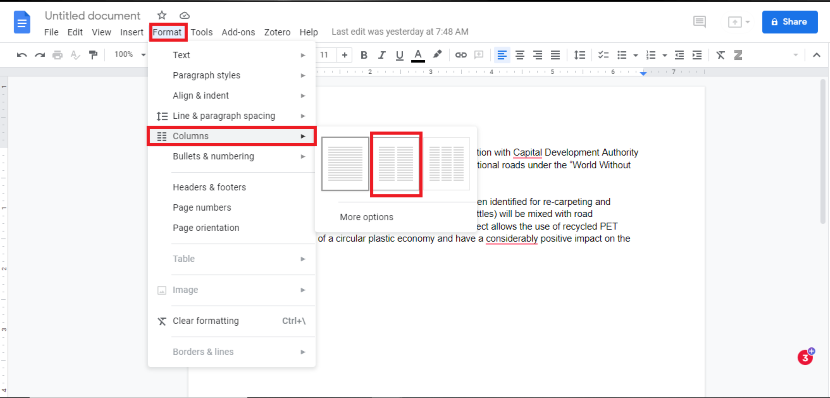
Task: Insert a link
Action: pyautogui.click(x=461, y=55)
